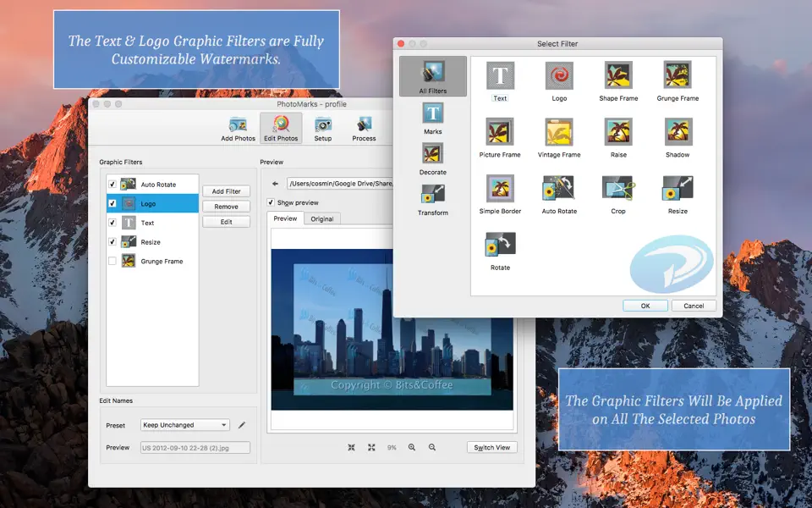This screenshot has width=812, height=508.
Task: Open the Decorate category in the filter sidebar
Action: point(432,157)
